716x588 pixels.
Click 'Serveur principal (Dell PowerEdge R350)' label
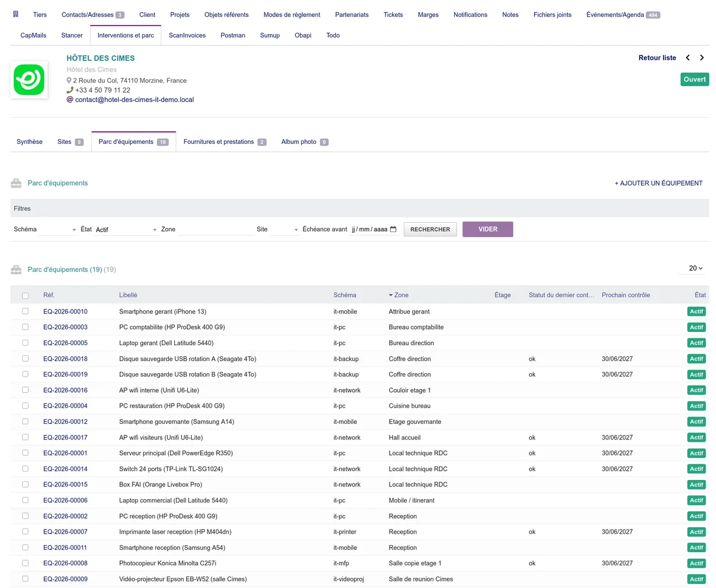point(176,453)
